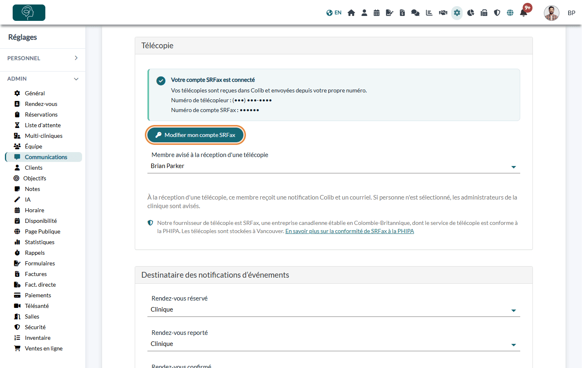Open the invoice dollar document icon
This screenshot has height=368, width=588.
pyautogui.click(x=402, y=13)
